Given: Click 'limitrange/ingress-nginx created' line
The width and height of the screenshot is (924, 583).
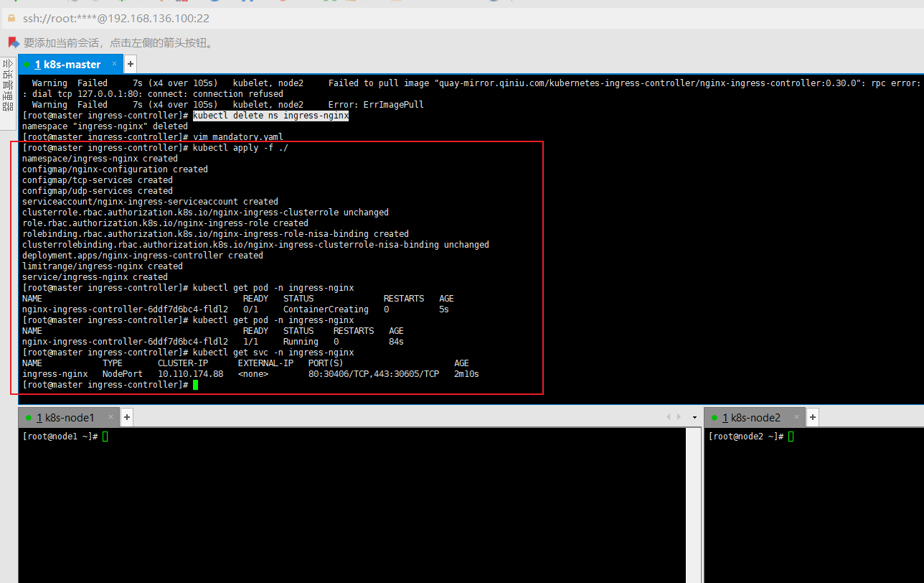Looking at the screenshot, I should tap(103, 266).
